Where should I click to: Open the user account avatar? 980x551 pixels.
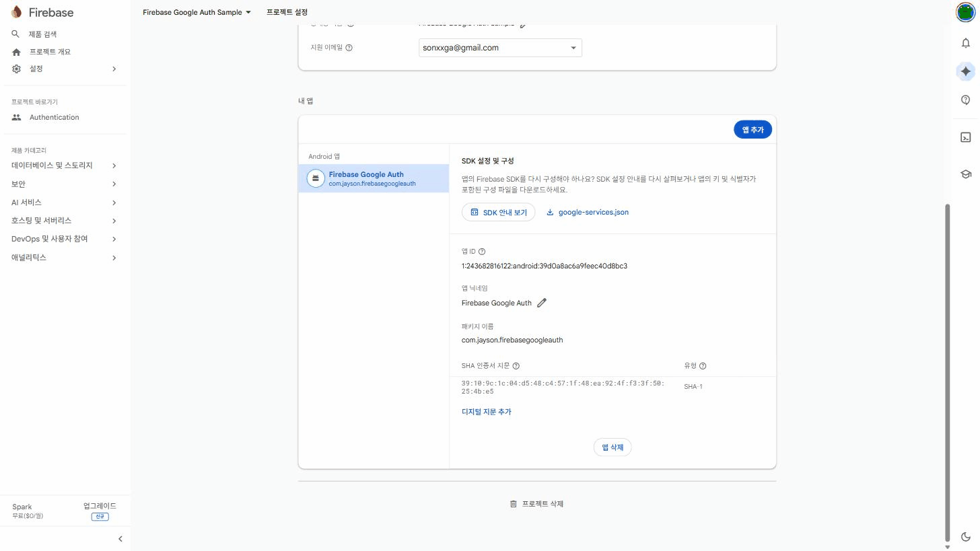[966, 12]
